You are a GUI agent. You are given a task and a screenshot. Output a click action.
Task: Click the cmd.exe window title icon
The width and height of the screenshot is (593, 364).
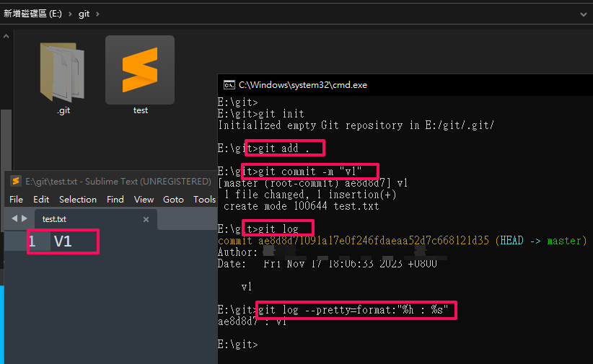tap(229, 85)
